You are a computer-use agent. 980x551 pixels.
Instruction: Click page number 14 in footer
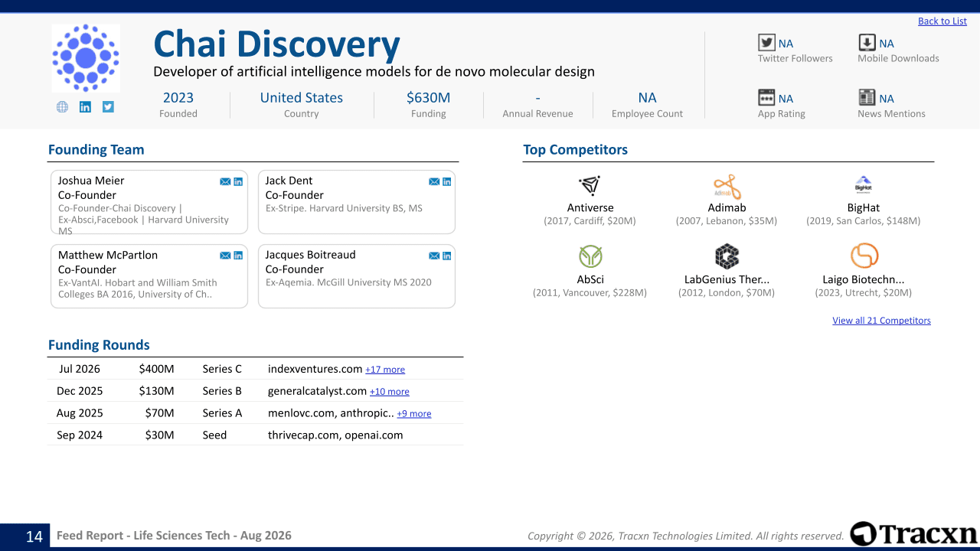[34, 536]
